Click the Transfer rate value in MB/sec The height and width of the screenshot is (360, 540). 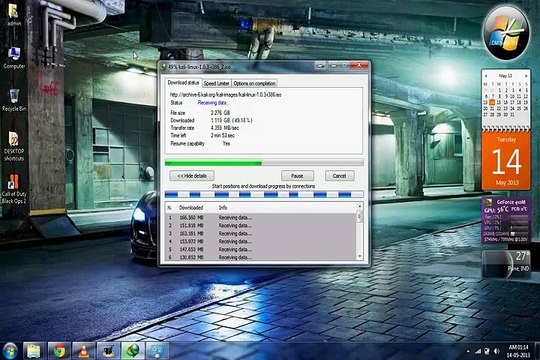click(x=225, y=128)
